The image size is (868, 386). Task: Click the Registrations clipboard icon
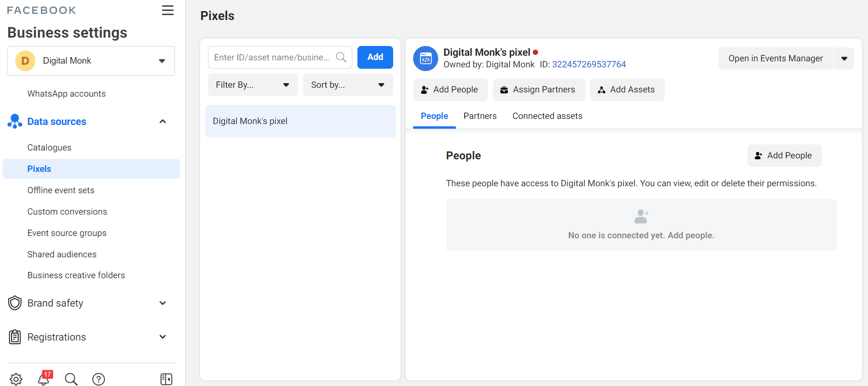click(x=15, y=337)
